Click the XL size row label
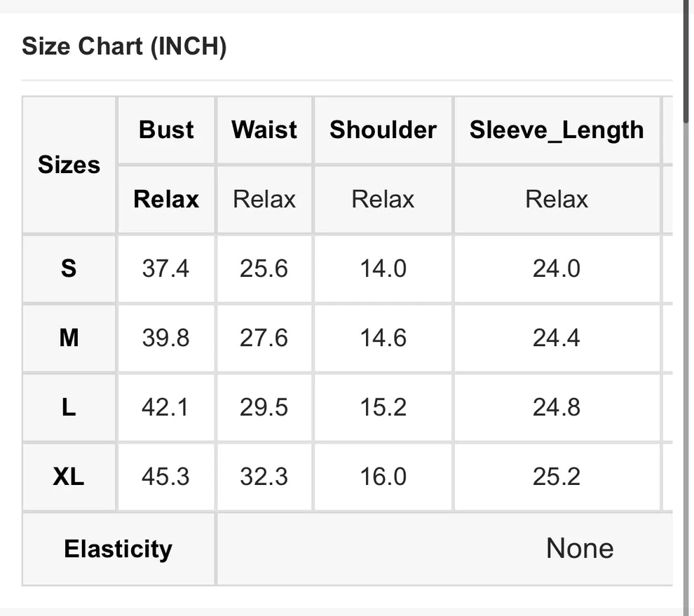 tap(69, 477)
